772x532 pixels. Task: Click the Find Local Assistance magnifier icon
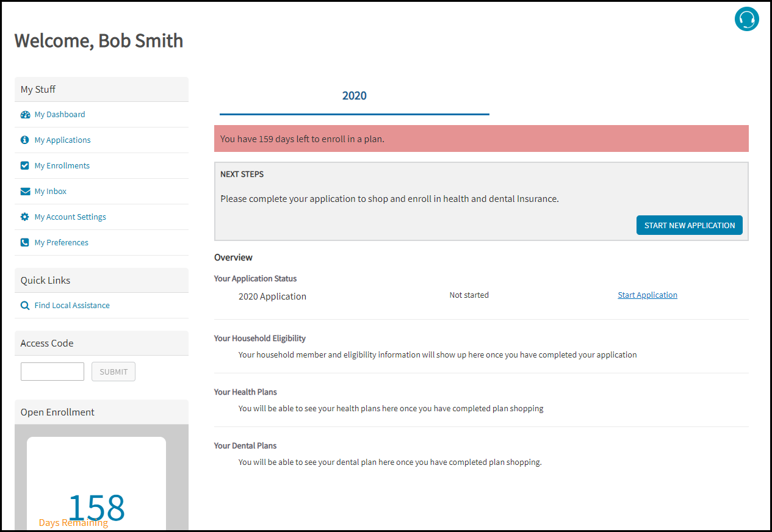click(x=25, y=306)
